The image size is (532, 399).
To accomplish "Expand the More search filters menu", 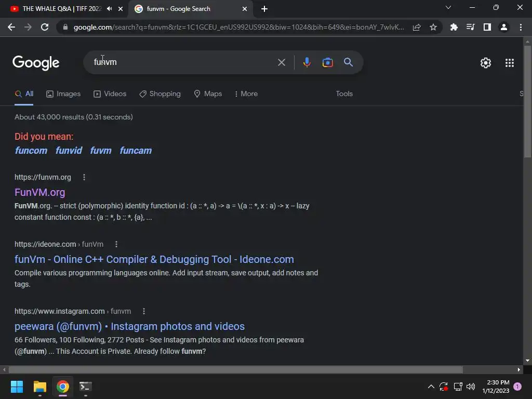I will coord(246,94).
